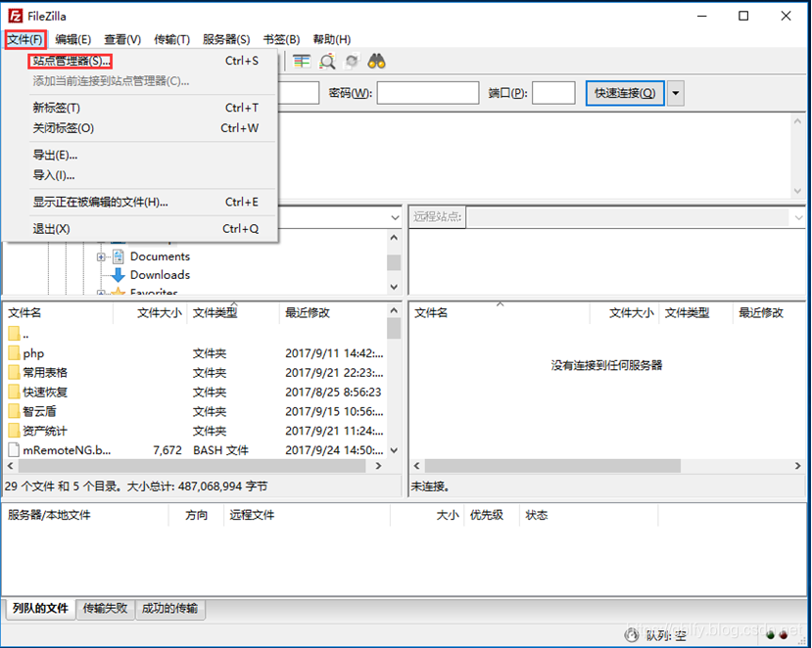Viewport: 812px width, 648px height.
Task: Click remote list horizontal scrollbar thumb
Action: (552, 466)
